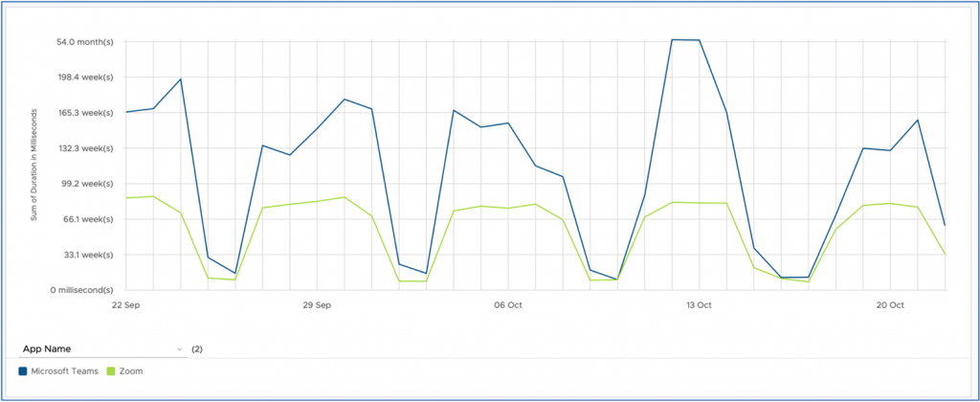Click the blue Microsoft Teams color swatch
The image size is (980, 402).
coord(23,371)
